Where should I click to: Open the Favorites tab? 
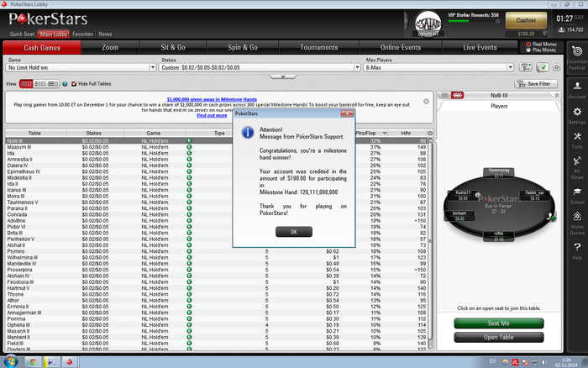pyautogui.click(x=82, y=34)
